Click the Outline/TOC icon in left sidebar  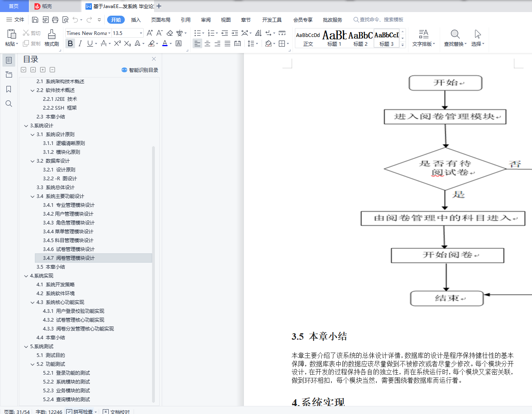[9, 60]
